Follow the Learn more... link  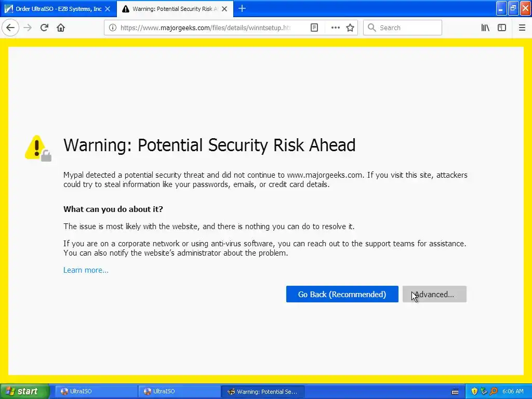[x=86, y=270]
